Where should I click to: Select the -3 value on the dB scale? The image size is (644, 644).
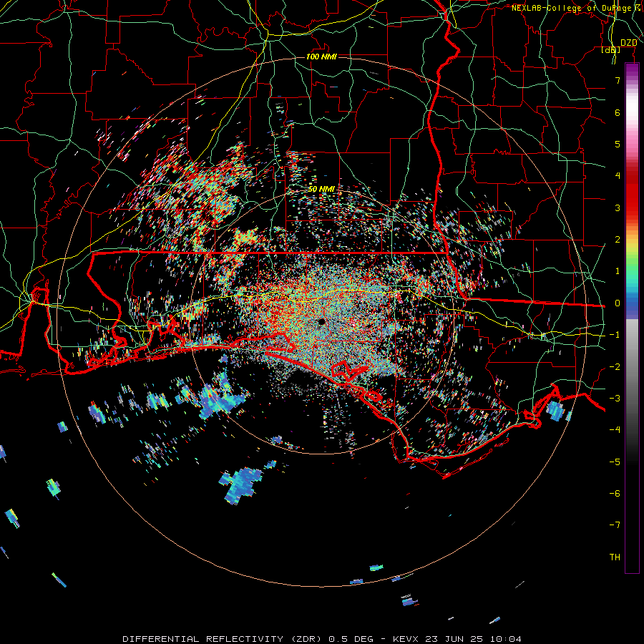coord(615,399)
